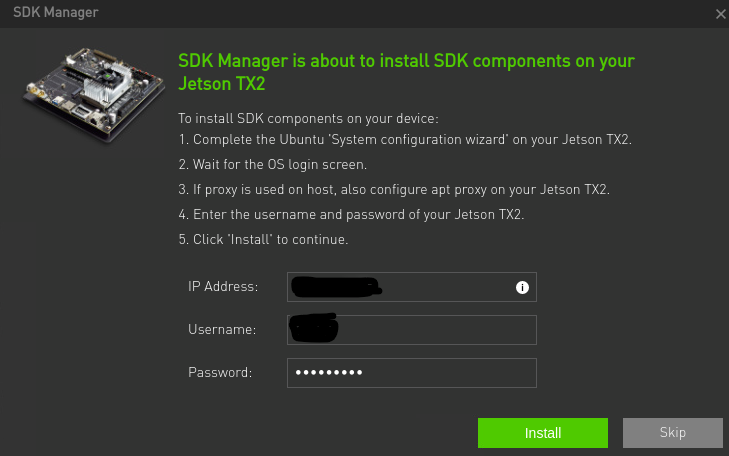
Task: Click the 'Password:' label
Action: click(220, 372)
